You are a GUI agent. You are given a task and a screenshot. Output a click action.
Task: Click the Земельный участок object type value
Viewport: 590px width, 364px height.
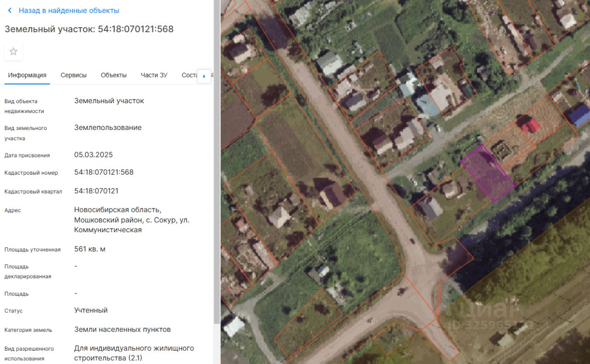tap(109, 101)
